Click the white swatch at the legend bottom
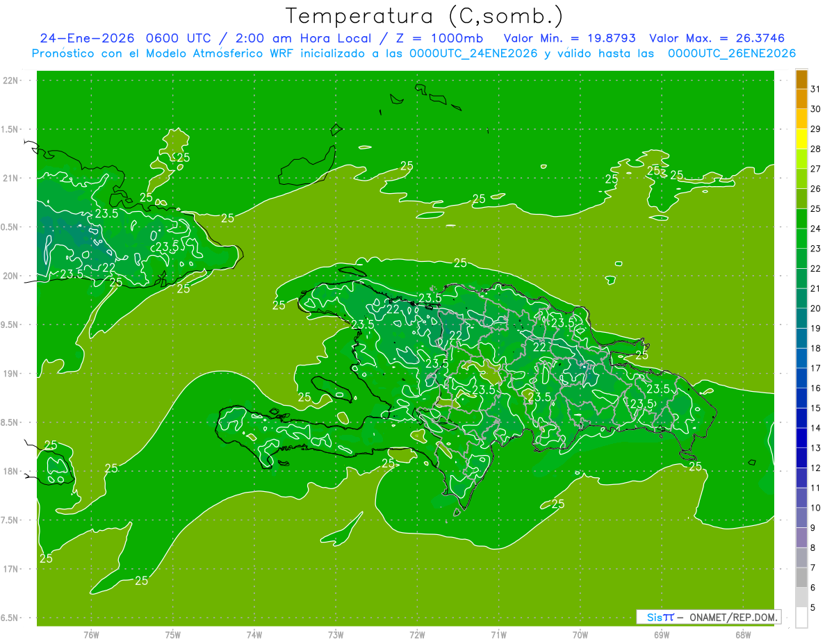This screenshot has height=644, width=834. coord(801,617)
